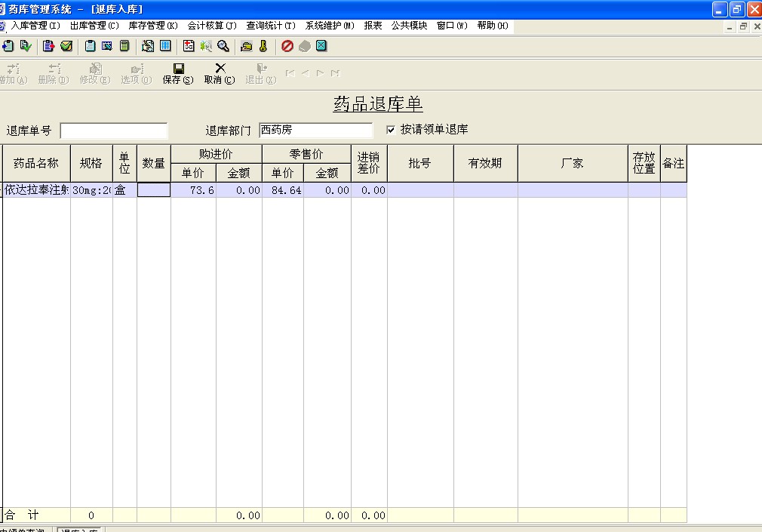Cancel editing with 取消(C)
Screen dimensions: 762x532
point(220,73)
